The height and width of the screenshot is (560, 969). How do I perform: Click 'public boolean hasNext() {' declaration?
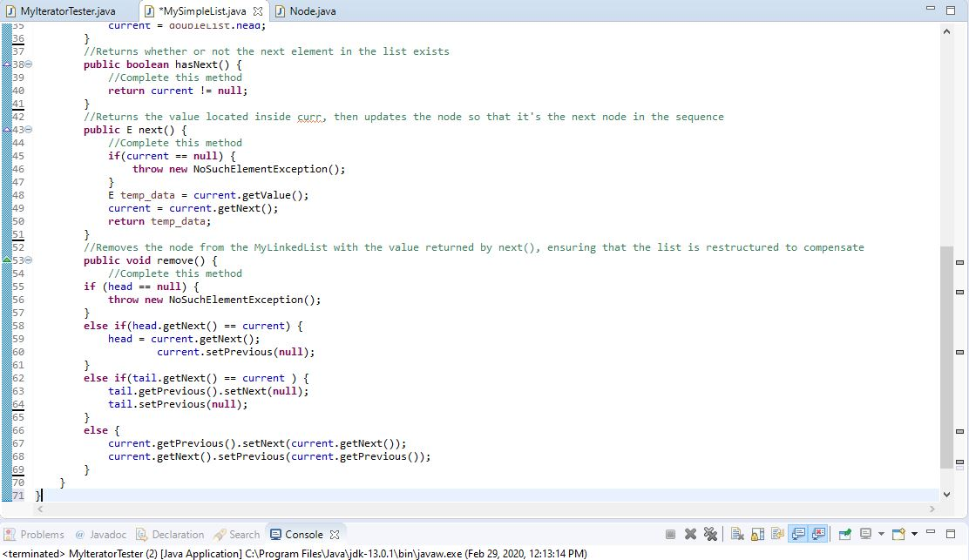click(163, 64)
